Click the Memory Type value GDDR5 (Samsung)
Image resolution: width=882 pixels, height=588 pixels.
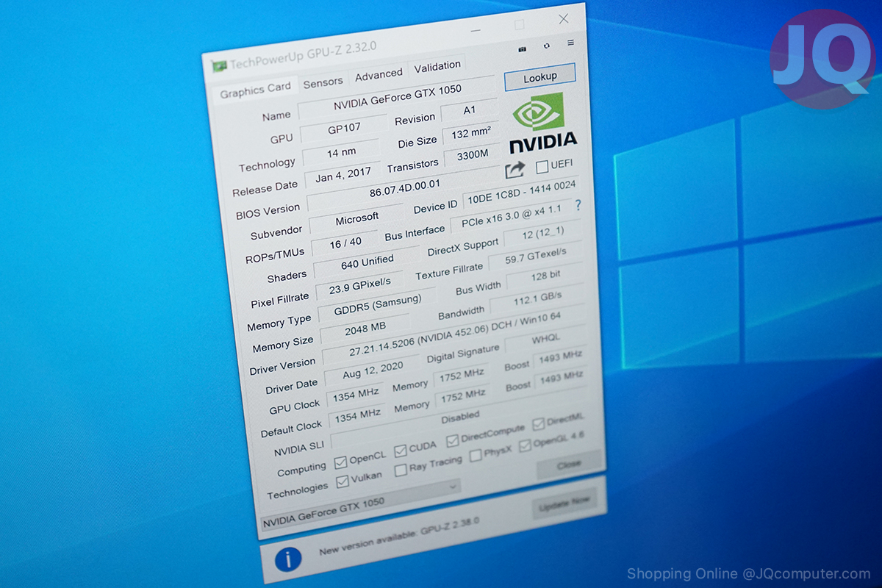[377, 304]
